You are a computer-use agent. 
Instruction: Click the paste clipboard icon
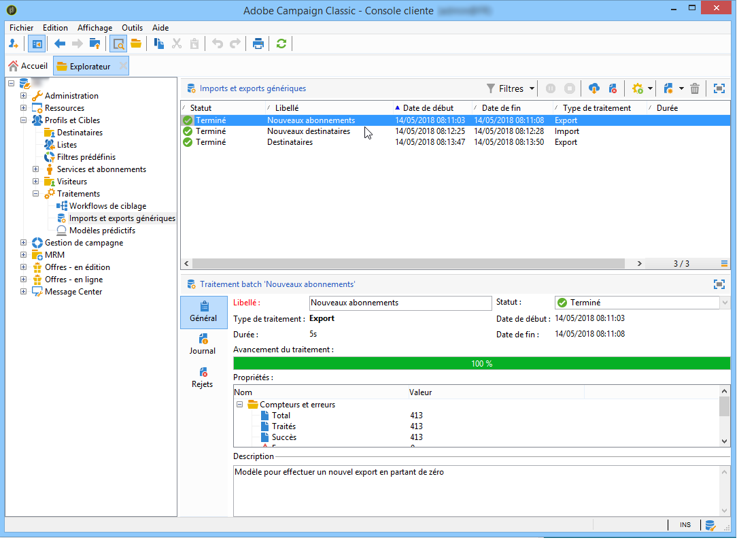coord(194,44)
